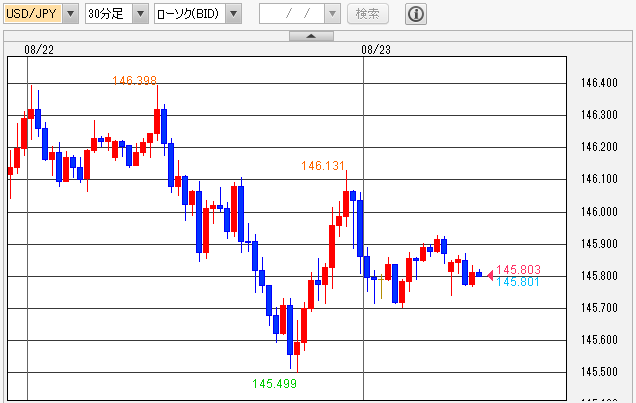Open the chart information icon
The height and width of the screenshot is (403, 636).
[x=416, y=14]
